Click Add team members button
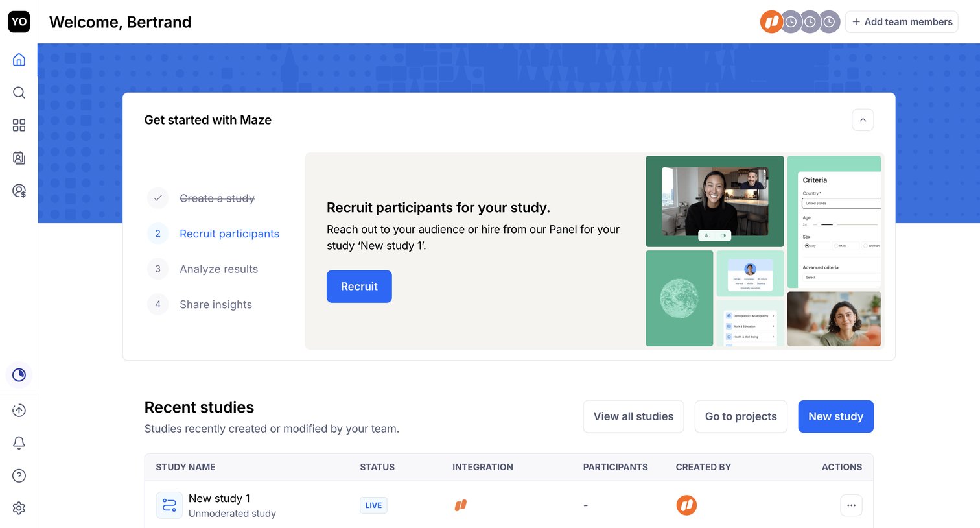980x528 pixels. click(902, 22)
